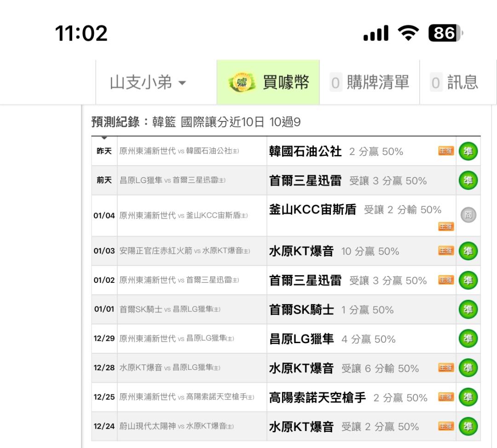Open the 山支小弟 user dropdown
The width and height of the screenshot is (497, 448).
click(x=148, y=82)
